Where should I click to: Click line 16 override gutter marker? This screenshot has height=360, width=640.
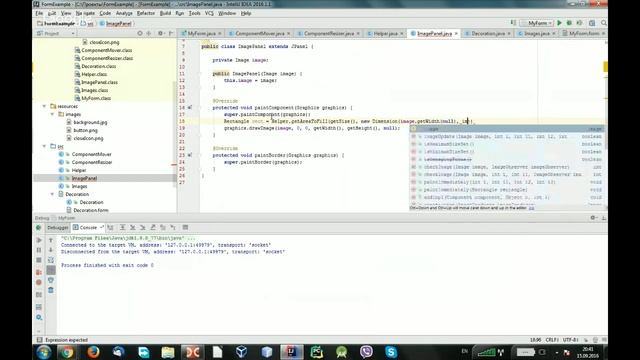click(190, 108)
